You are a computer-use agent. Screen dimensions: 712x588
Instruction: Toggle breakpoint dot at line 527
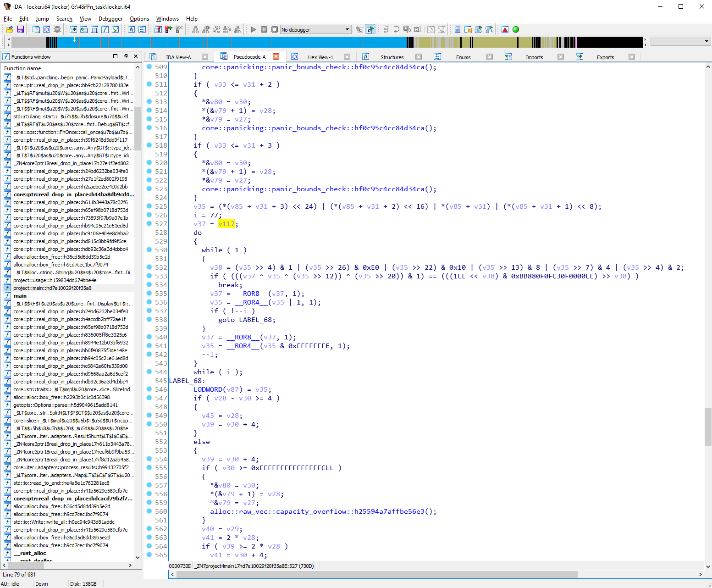[x=149, y=223]
